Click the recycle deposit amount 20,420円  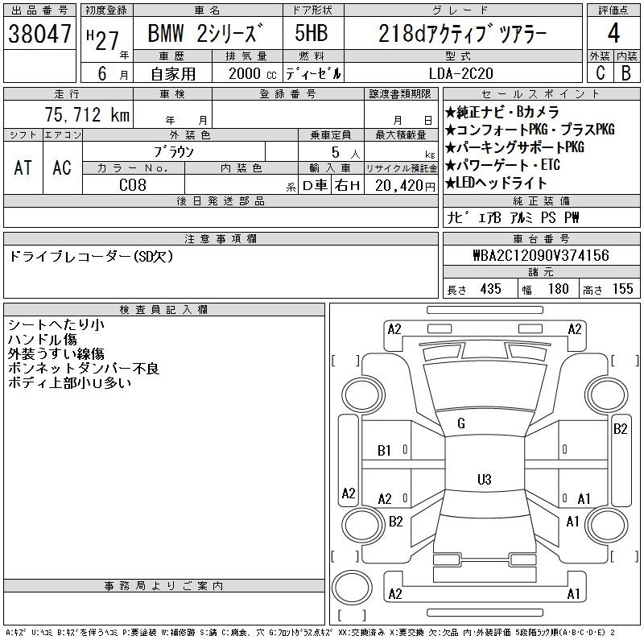click(401, 185)
